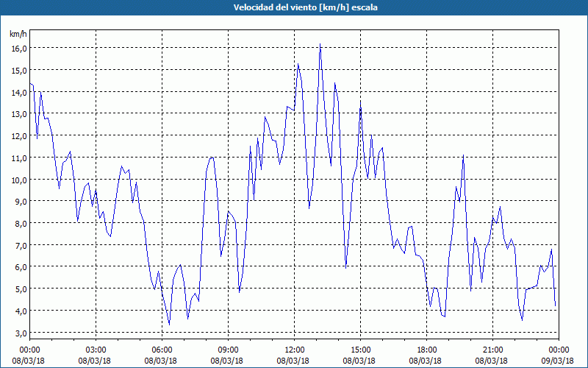Click the 18:00 time label
Image resolution: width=588 pixels, height=368 pixels.
coord(427,350)
